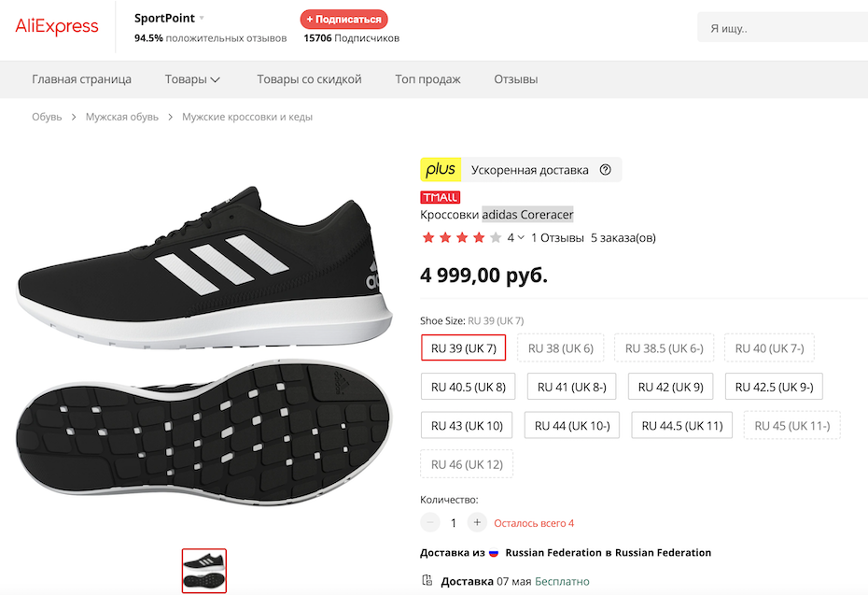
Task: Click the Я ищу search field
Action: [784, 28]
